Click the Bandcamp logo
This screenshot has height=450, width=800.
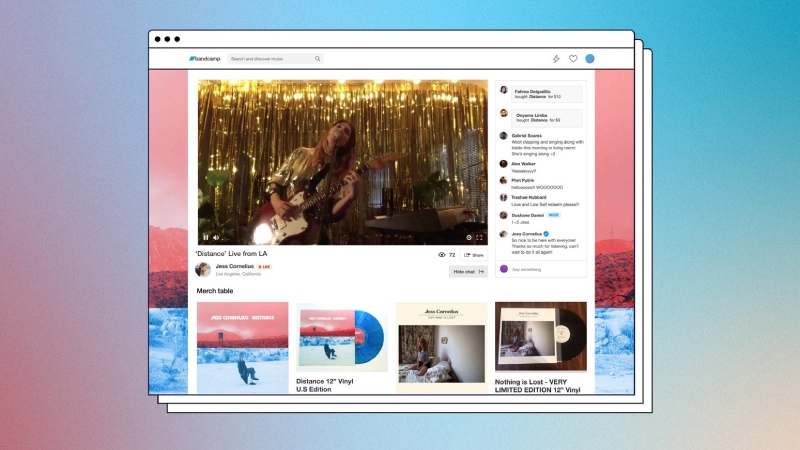(205, 59)
